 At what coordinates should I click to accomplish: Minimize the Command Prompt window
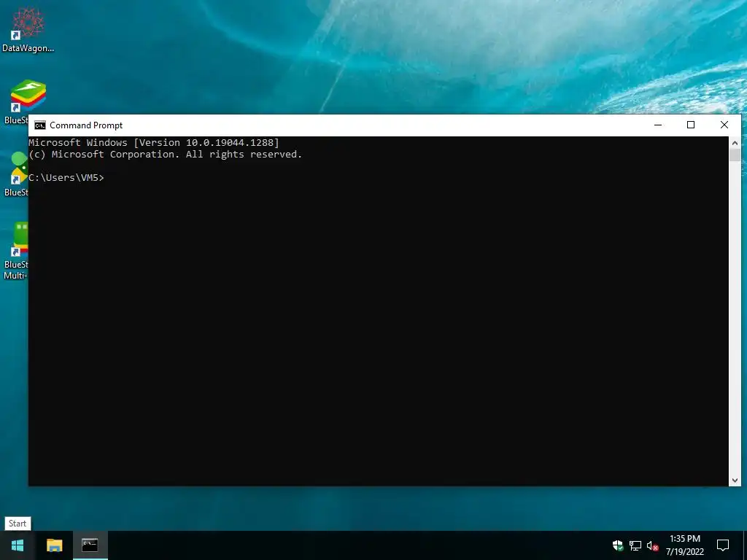658,125
